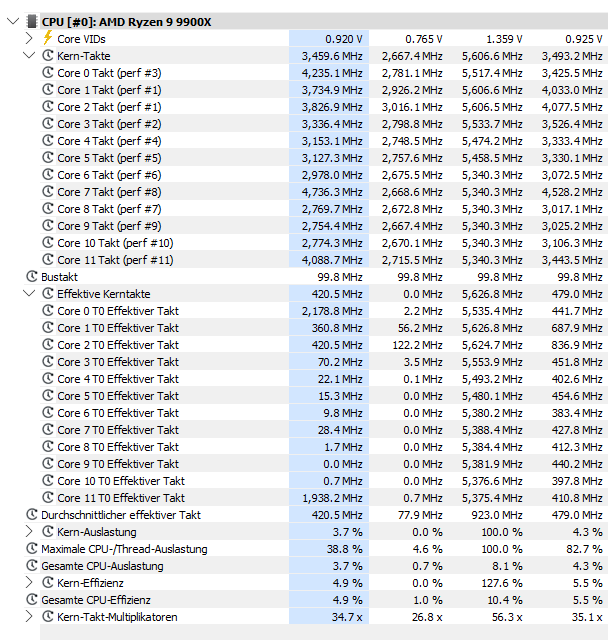This screenshot has width=608, height=640.
Task: Click the value 2,178.8 MHz effective clock
Action: tap(332, 311)
